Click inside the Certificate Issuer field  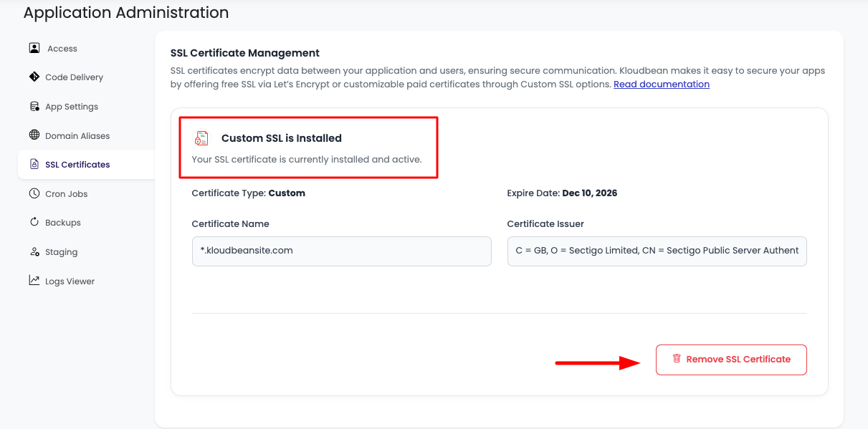(657, 251)
